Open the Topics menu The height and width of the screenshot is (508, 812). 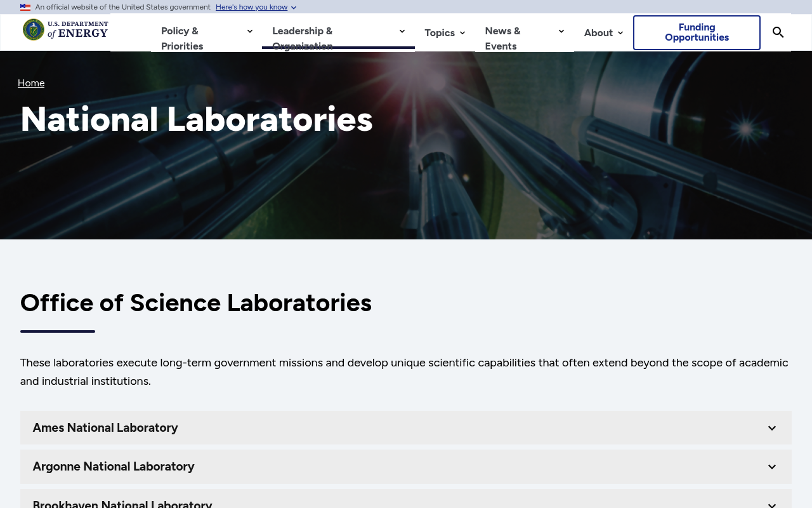pos(445,32)
